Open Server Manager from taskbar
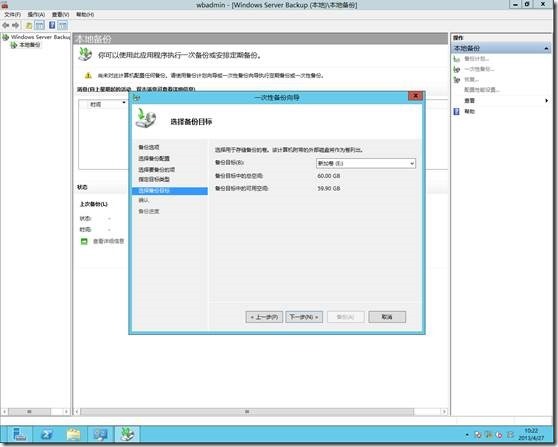This screenshot has height=447, width=558. click(20, 435)
